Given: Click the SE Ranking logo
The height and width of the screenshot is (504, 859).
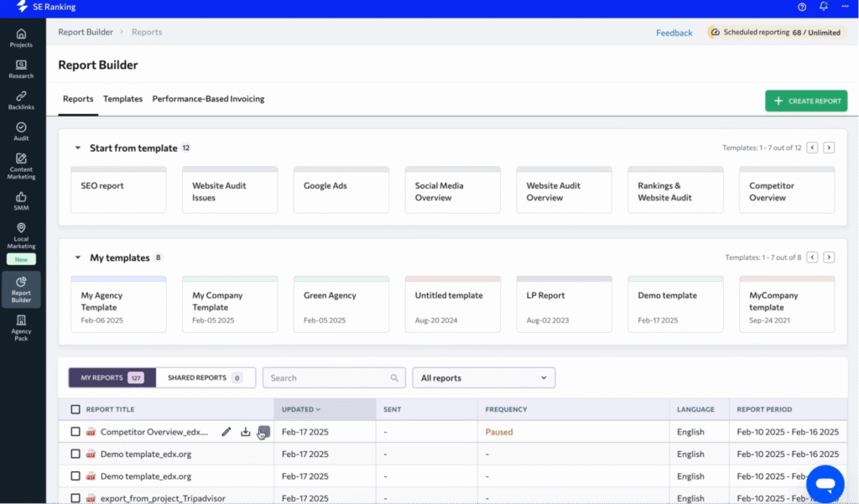Looking at the screenshot, I should [46, 7].
